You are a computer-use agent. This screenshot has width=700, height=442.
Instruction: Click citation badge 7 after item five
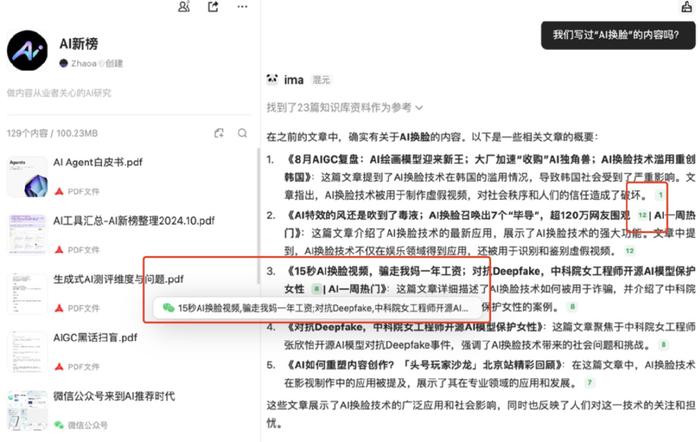pyautogui.click(x=589, y=383)
